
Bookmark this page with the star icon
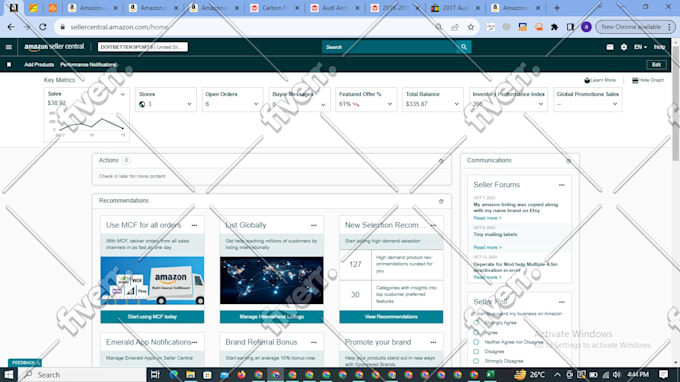click(471, 27)
